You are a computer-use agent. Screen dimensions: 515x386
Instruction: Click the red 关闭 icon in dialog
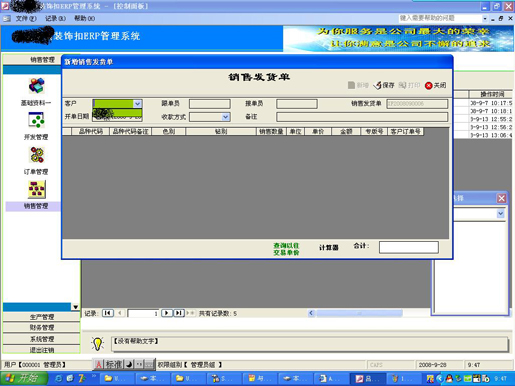click(429, 86)
